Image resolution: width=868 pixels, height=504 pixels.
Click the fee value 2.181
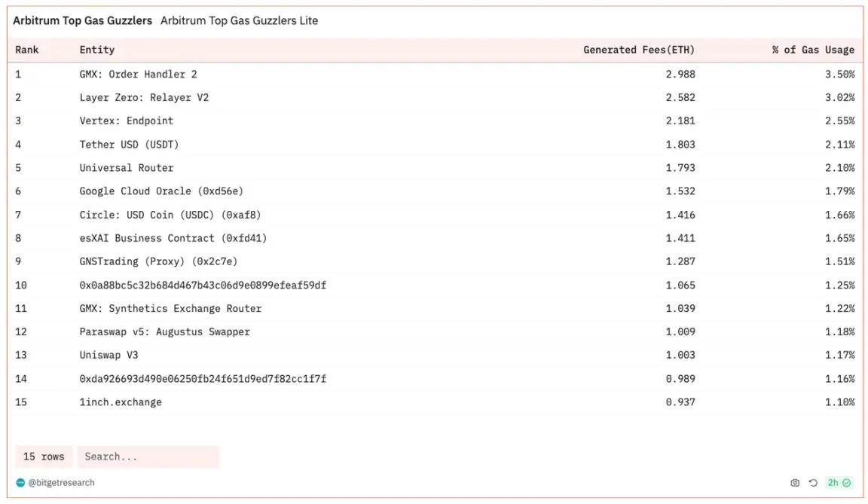point(680,121)
